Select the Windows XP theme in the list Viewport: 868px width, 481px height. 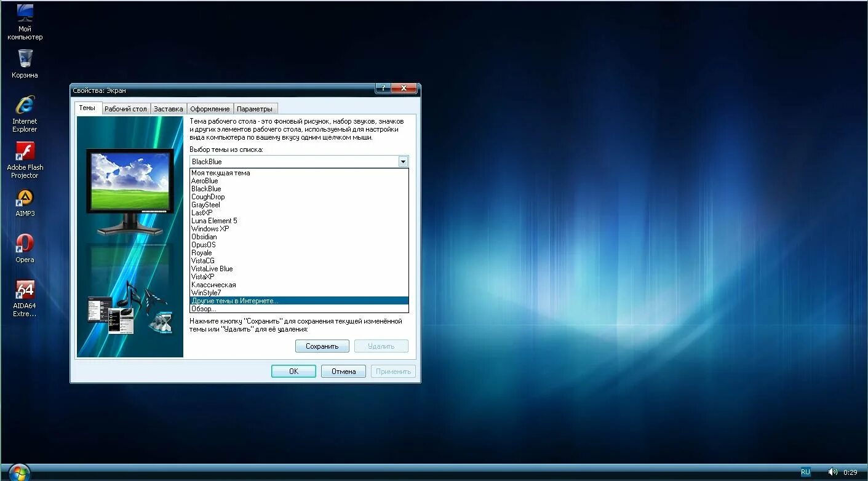coord(210,228)
